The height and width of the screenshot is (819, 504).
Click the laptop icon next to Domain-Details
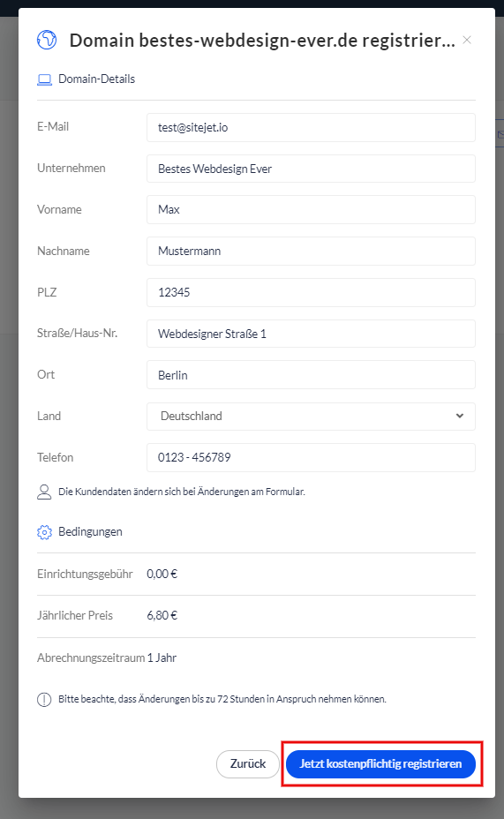44,79
